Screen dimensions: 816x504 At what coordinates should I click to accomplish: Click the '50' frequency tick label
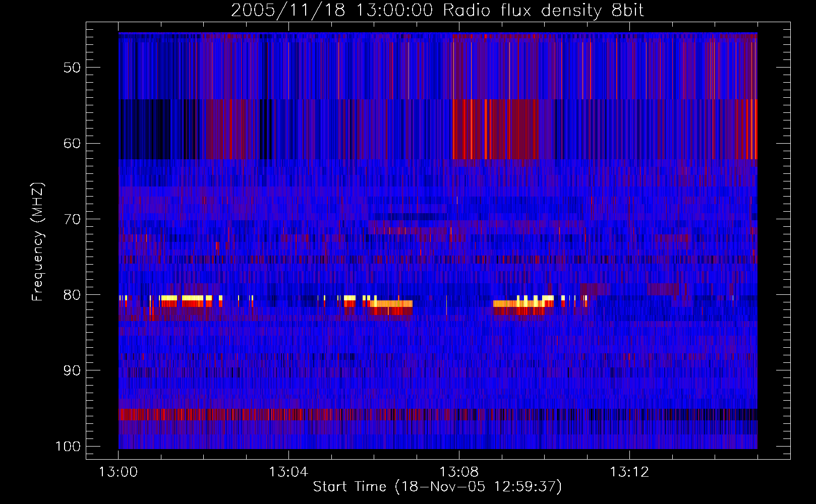(x=72, y=68)
